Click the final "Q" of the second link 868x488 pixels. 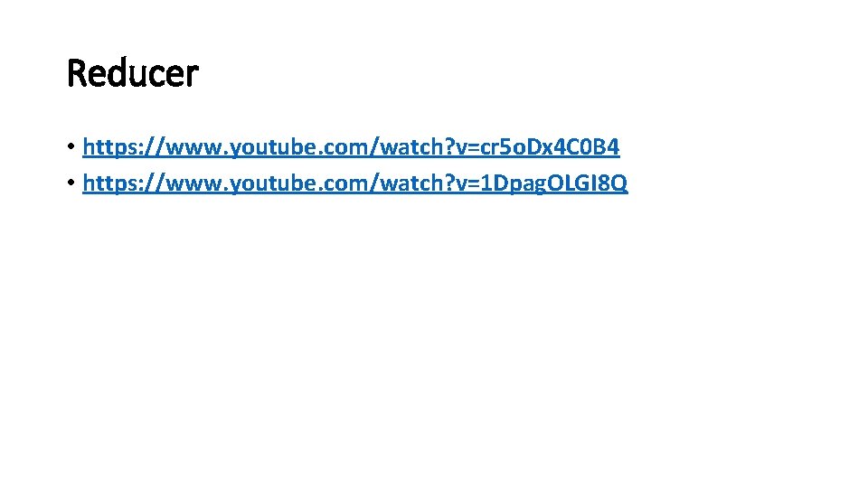click(619, 183)
